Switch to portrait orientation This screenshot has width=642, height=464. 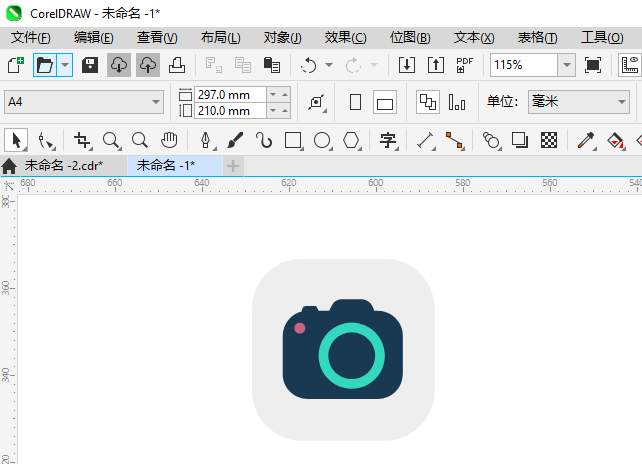tap(355, 102)
